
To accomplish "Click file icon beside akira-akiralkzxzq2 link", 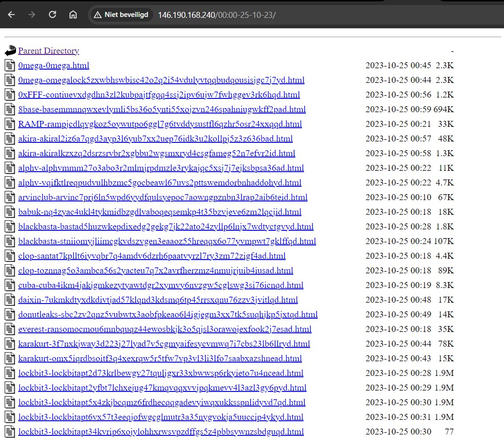I will coord(10,153).
